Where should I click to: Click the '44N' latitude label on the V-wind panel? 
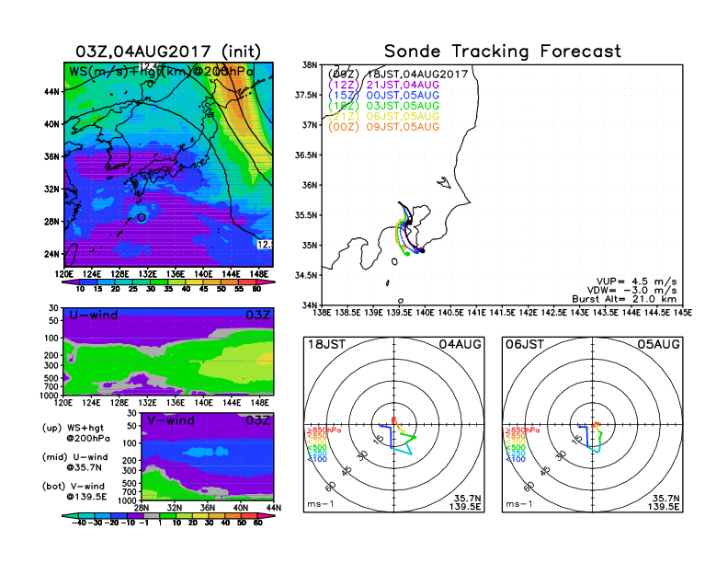(274, 508)
